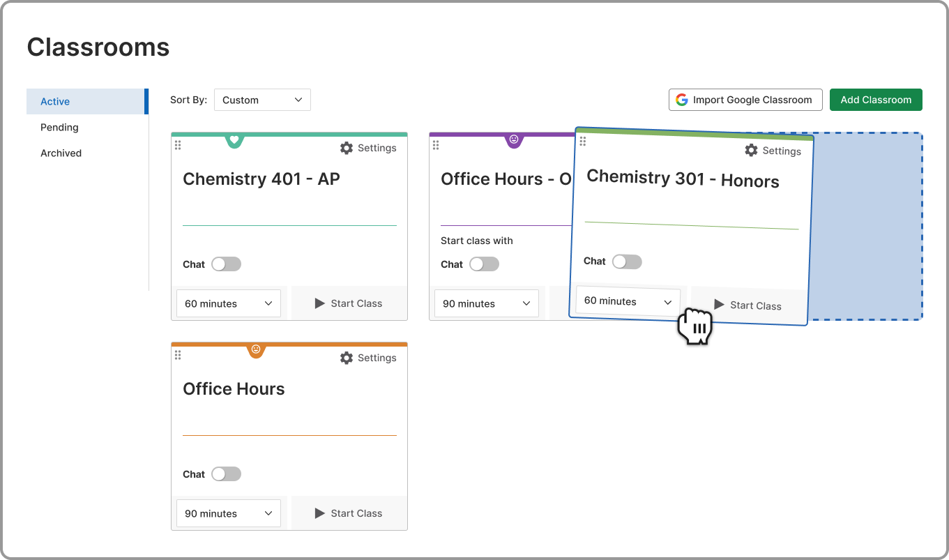Click the heart badge on Chemistry 401 - AP card
The height and width of the screenshot is (560, 949).
(234, 140)
